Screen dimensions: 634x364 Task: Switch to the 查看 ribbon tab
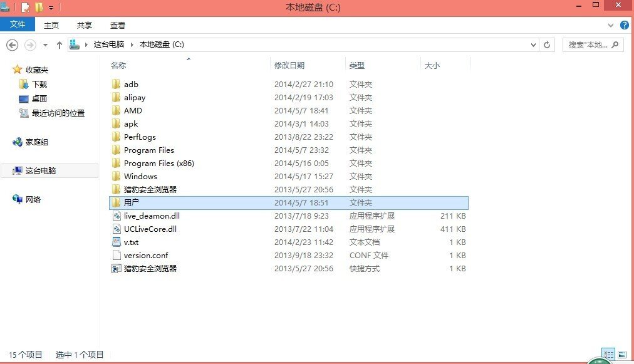click(x=118, y=25)
